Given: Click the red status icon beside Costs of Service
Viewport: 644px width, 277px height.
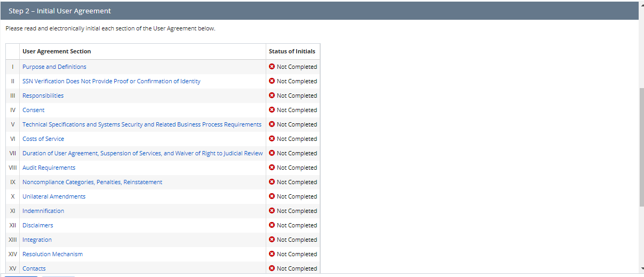Looking at the screenshot, I should pyautogui.click(x=272, y=139).
